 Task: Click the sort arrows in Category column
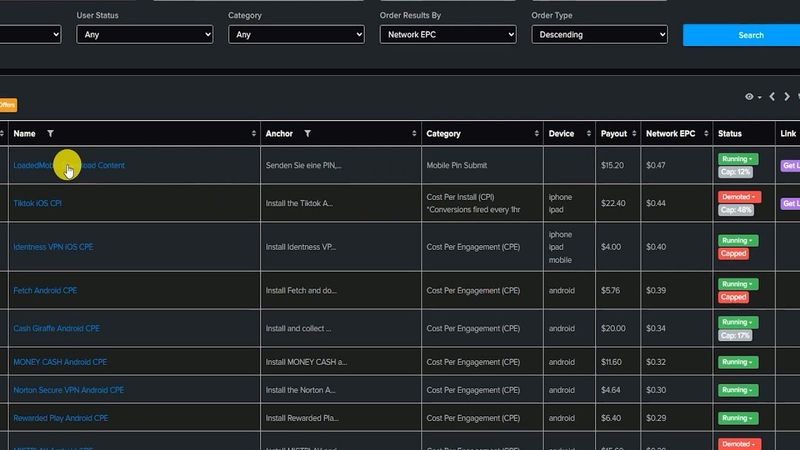[x=537, y=134]
